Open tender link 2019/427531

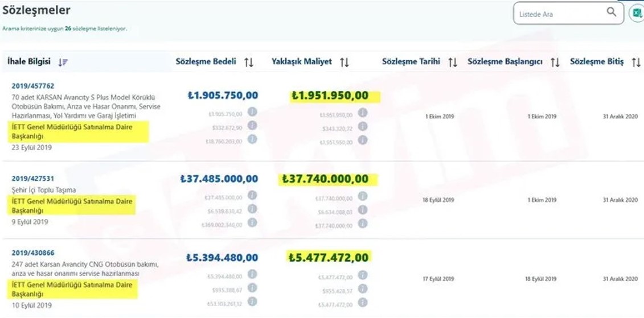33,179
